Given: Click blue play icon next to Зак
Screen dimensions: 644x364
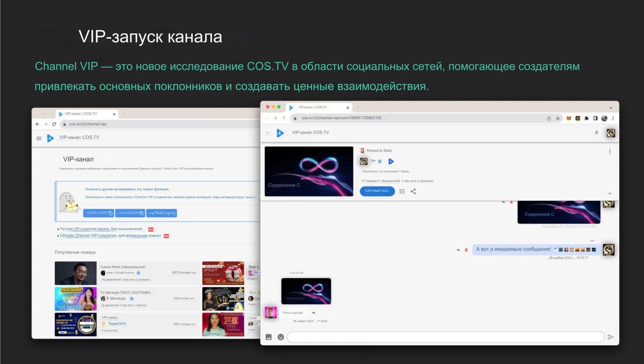Looking at the screenshot, I should pos(391,161).
